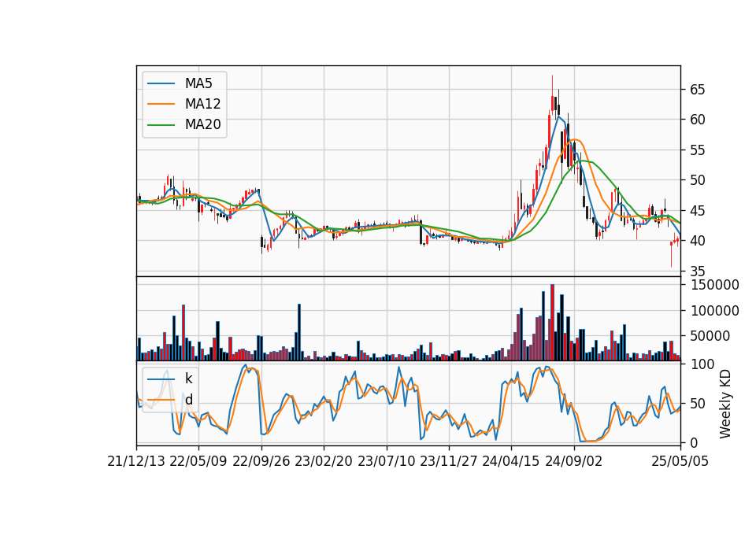Click the 60 price axis label
Image resolution: width=756 pixels, height=543 pixels.
pyautogui.click(x=698, y=120)
